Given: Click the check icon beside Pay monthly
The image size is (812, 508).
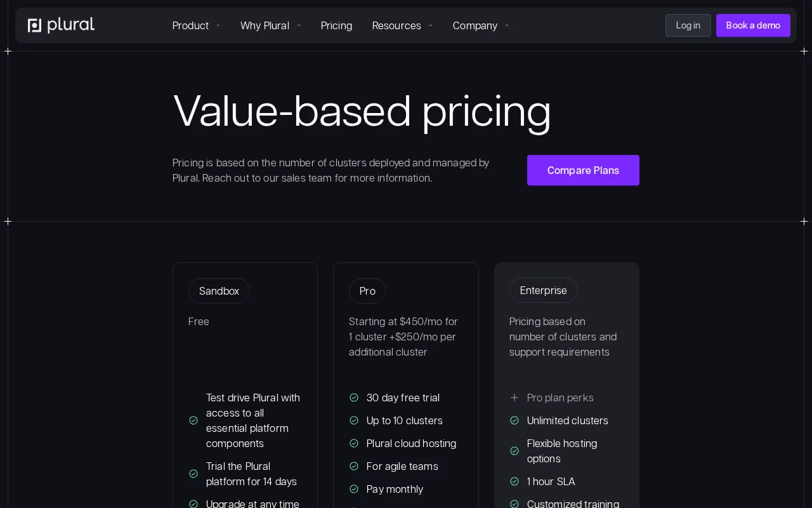Looking at the screenshot, I should tap(354, 489).
